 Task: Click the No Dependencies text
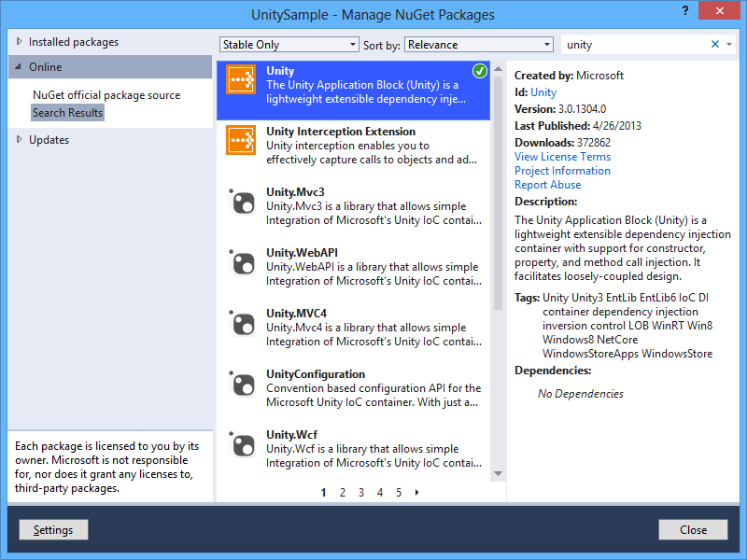pyautogui.click(x=580, y=394)
